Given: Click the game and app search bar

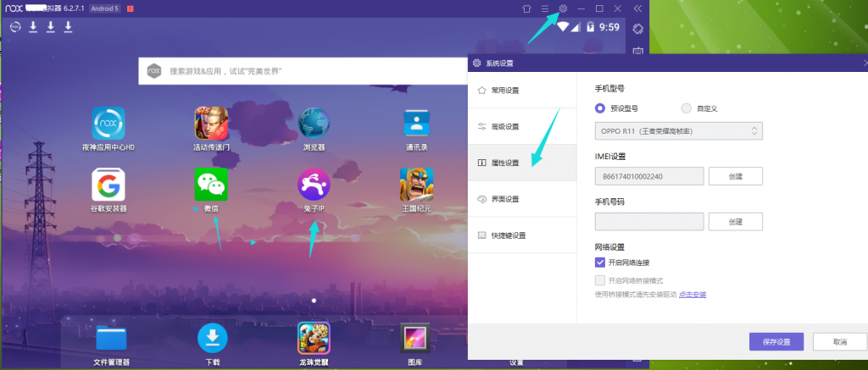Looking at the screenshot, I should [303, 71].
